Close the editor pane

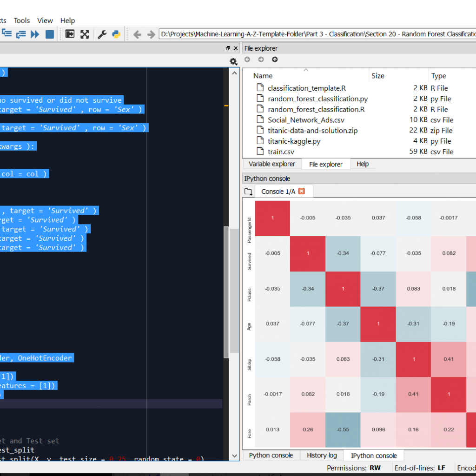point(236,48)
